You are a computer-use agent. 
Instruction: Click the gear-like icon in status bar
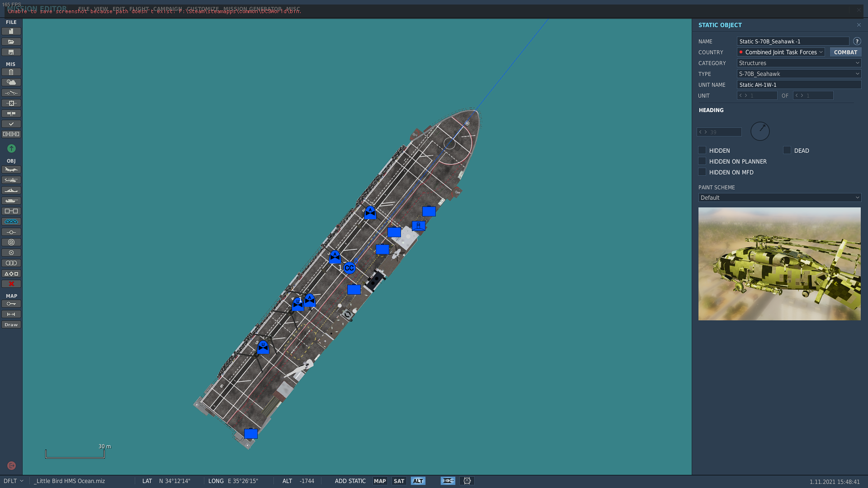pyautogui.click(x=467, y=481)
